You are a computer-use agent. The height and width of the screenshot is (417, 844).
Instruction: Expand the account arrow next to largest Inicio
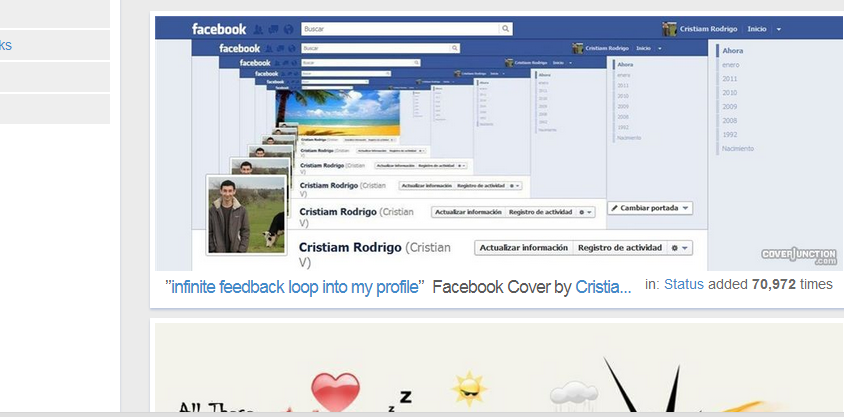point(778,30)
